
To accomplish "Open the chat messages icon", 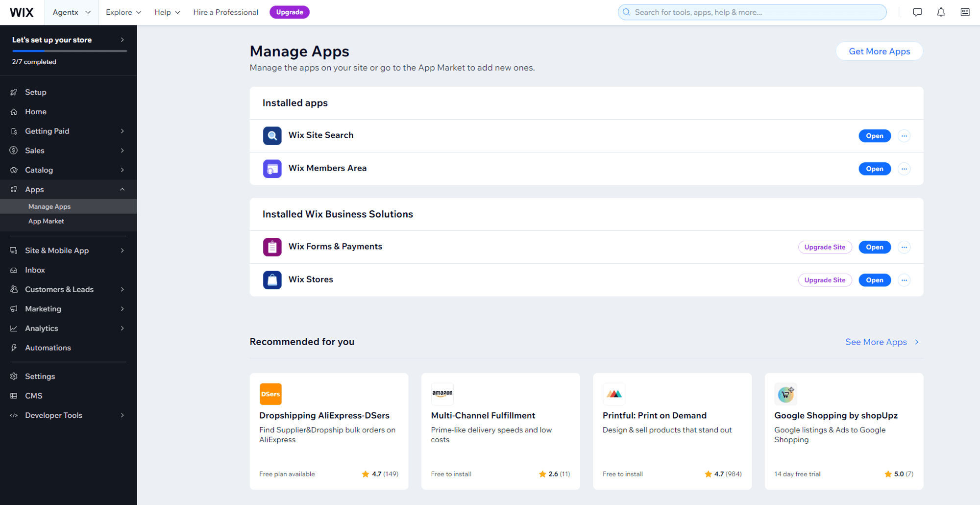I will (917, 12).
